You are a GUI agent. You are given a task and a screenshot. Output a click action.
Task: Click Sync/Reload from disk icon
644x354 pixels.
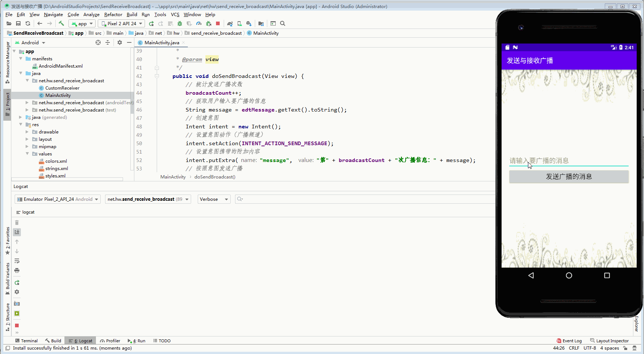point(28,23)
